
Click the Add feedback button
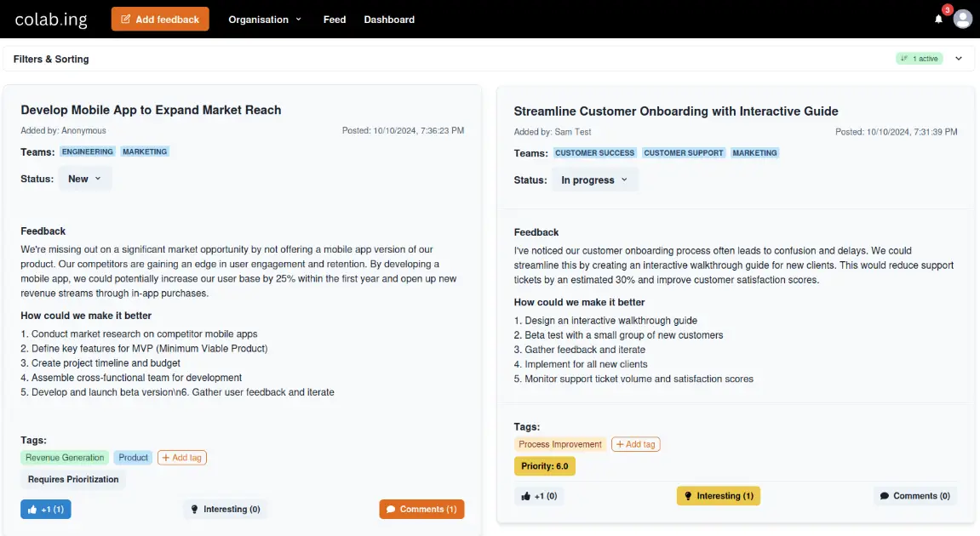click(x=160, y=19)
